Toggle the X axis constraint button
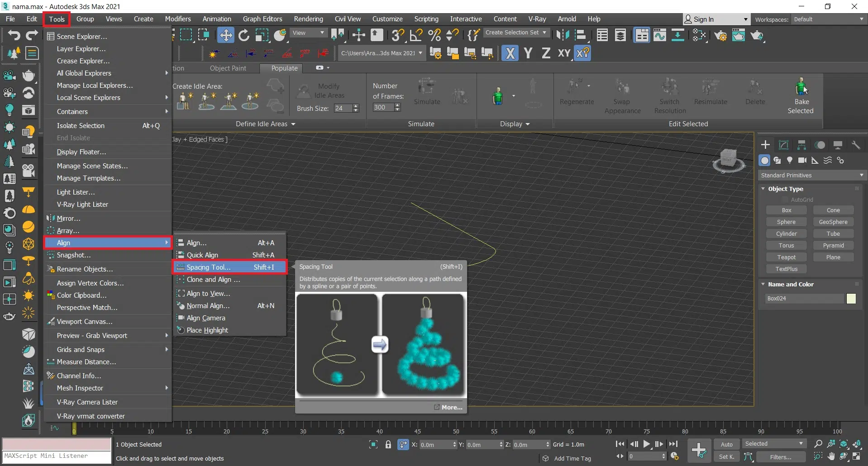 point(510,53)
